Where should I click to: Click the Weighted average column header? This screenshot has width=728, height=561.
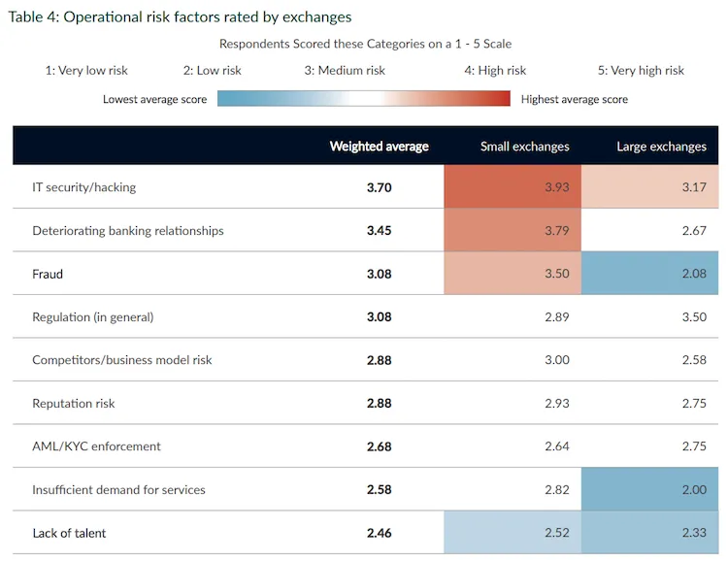[x=379, y=147]
